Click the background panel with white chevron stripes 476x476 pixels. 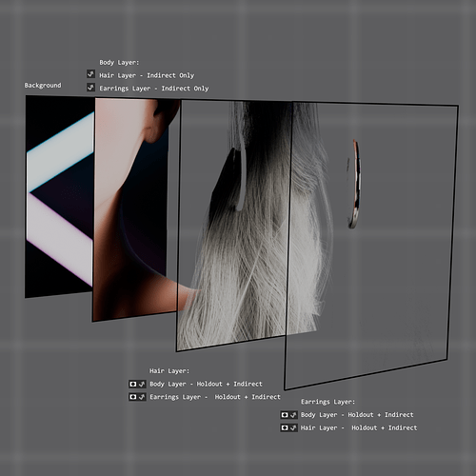59,197
